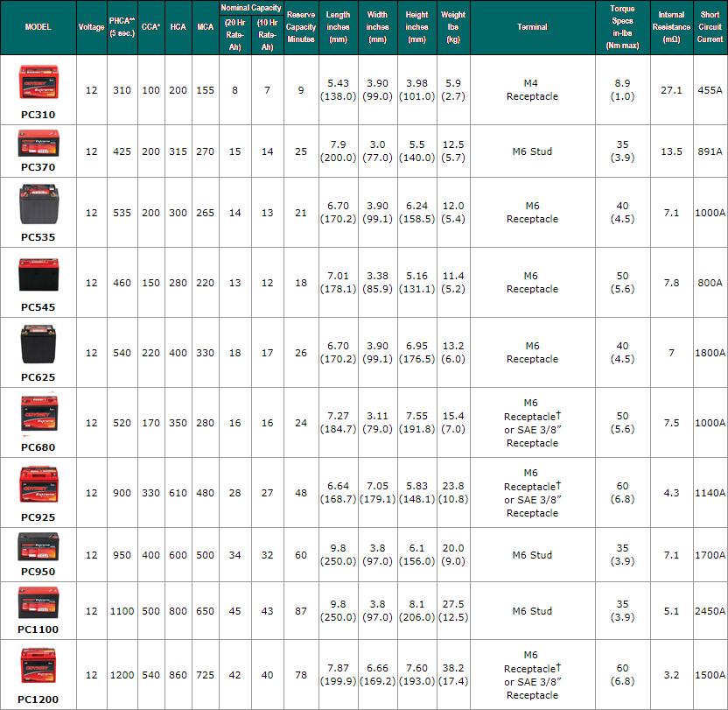Click the MODEL column header

38,27
